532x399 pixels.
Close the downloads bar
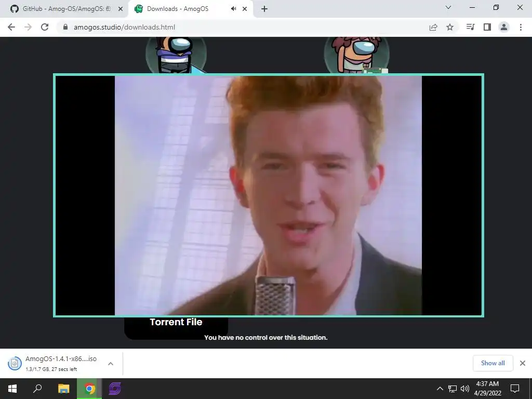coord(523,363)
